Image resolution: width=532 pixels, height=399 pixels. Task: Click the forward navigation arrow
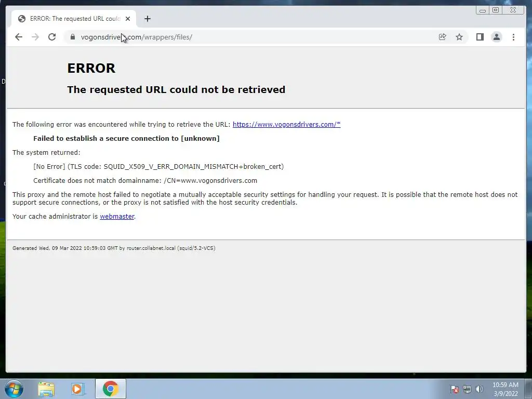tap(35, 37)
